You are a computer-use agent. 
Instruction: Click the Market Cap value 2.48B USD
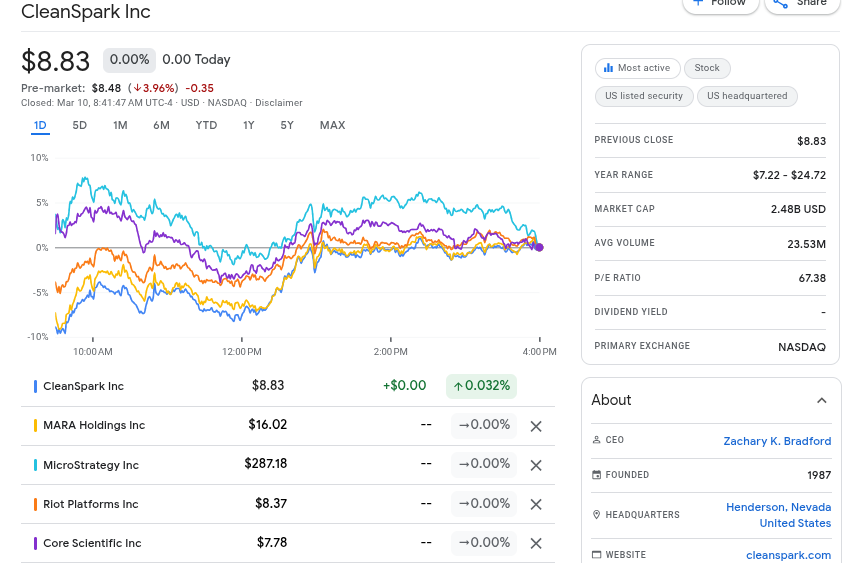798,209
